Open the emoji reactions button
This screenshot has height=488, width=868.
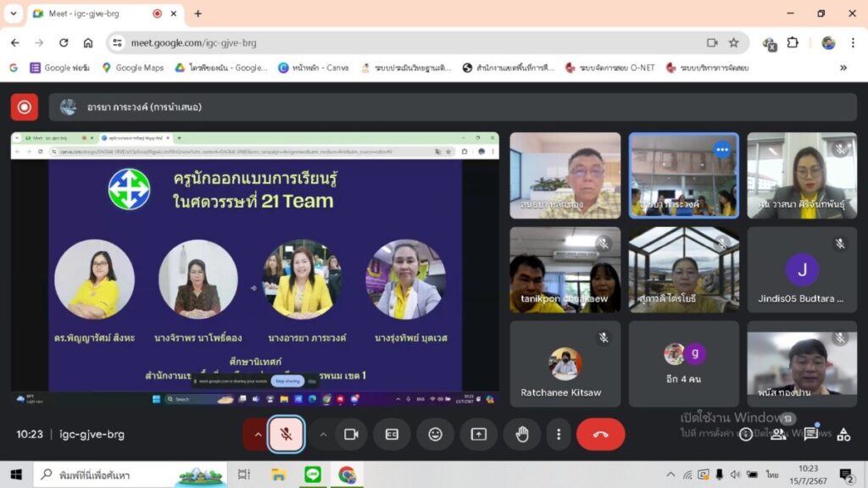[435, 435]
